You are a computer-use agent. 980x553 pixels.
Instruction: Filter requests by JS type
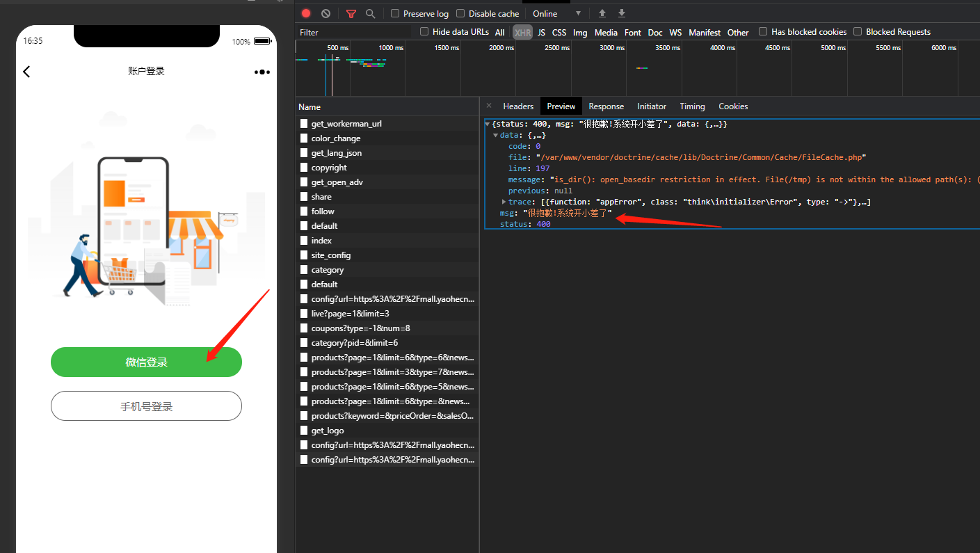tap(541, 32)
